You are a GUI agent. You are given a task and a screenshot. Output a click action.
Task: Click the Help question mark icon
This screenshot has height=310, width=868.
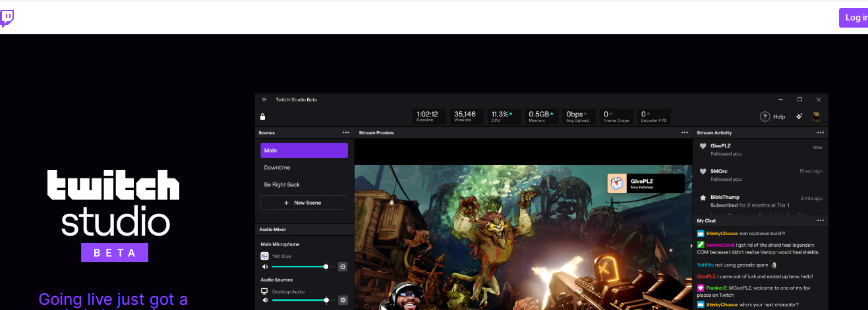(x=765, y=116)
